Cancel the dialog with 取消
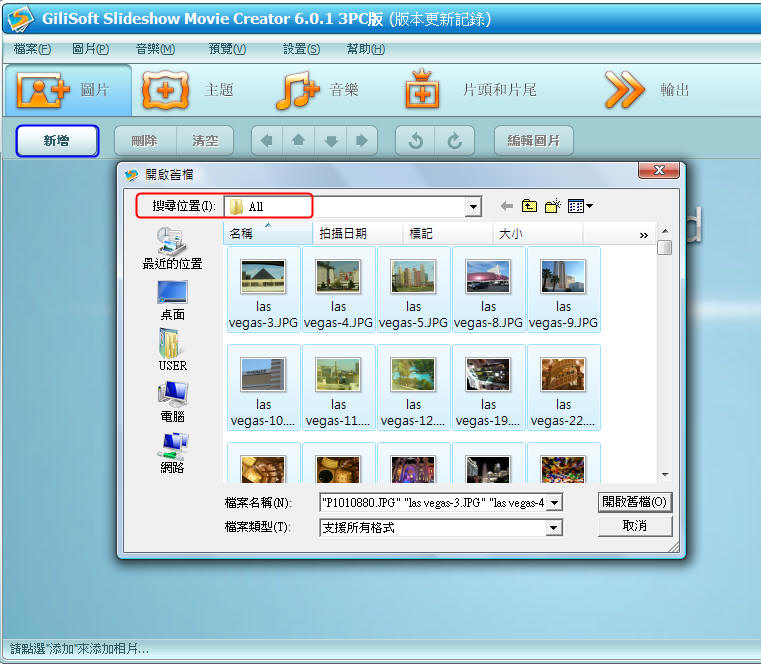 pyautogui.click(x=635, y=526)
